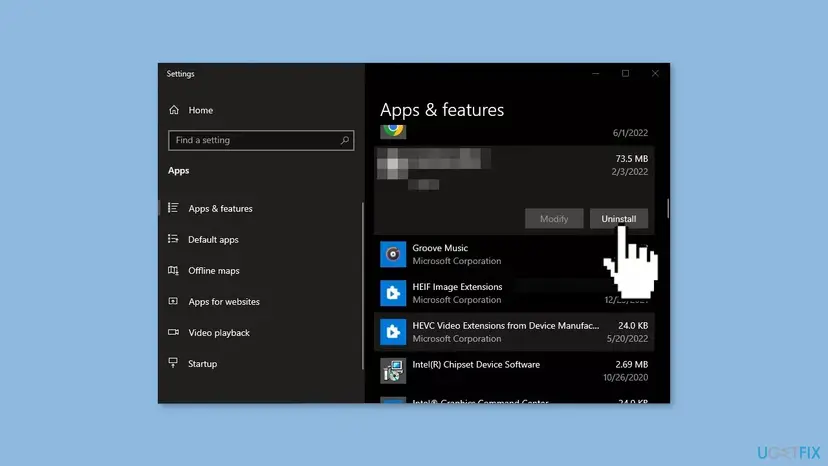828x466 pixels.
Task: Click the 6/1/2022 install date
Action: coord(630,133)
